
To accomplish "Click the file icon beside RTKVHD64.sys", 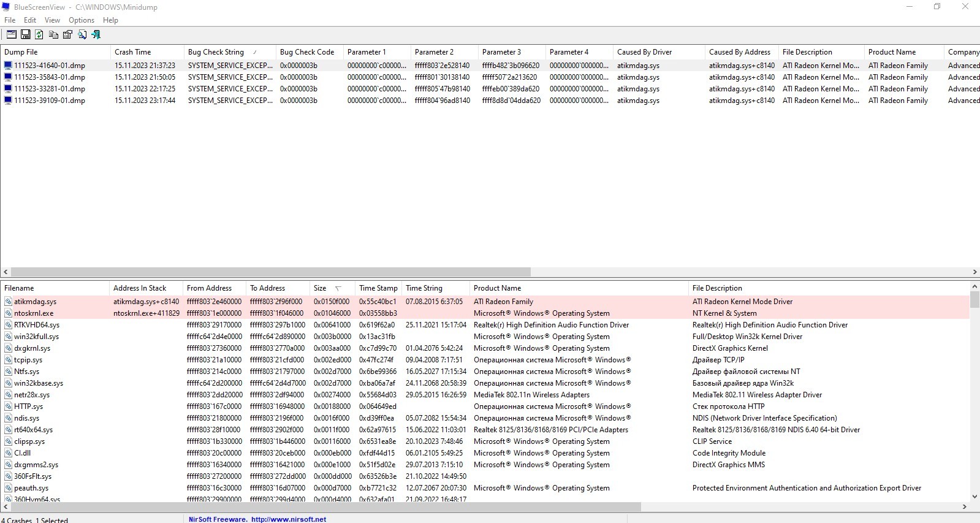I will 9,325.
